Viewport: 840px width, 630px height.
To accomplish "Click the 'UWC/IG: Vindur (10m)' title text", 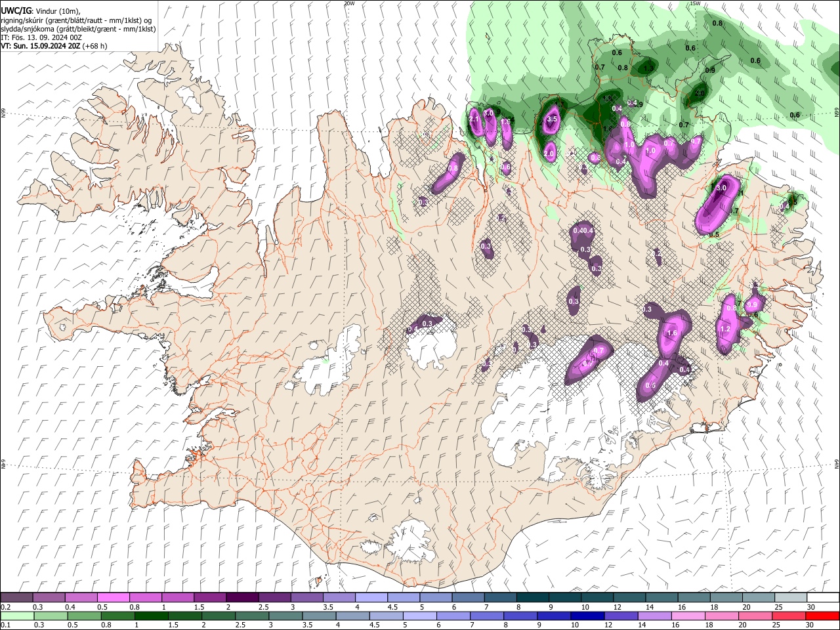I will coord(41,11).
